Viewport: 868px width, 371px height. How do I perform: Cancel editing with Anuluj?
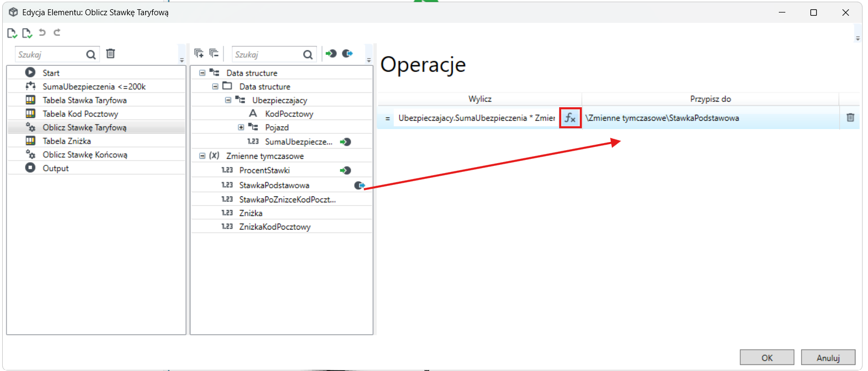[x=828, y=357]
